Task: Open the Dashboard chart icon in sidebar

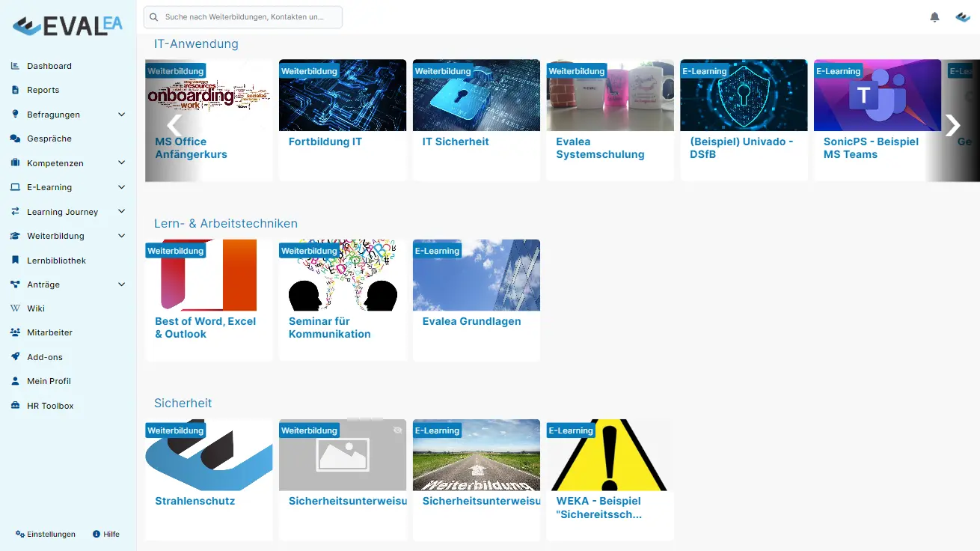Action: pyautogui.click(x=15, y=66)
